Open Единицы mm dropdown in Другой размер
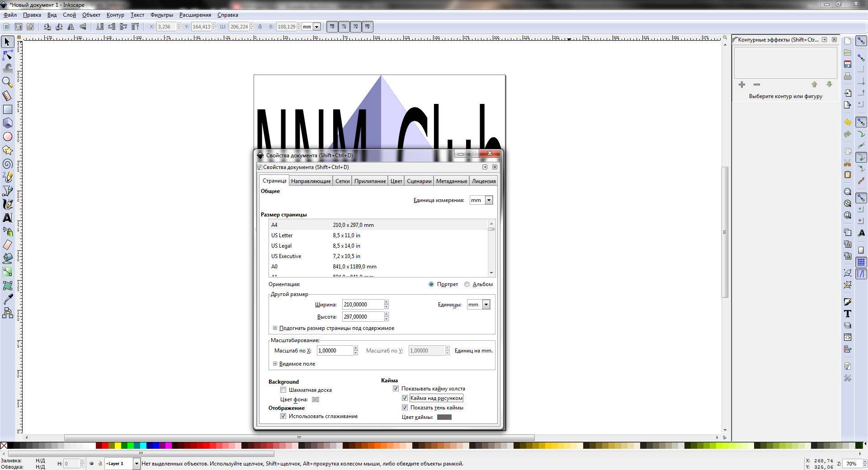 478,305
